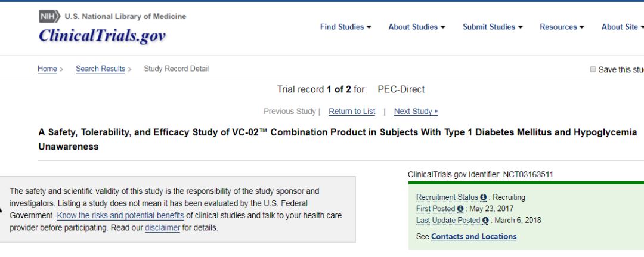Navigate back to Search Results breadcrumb

(100, 69)
